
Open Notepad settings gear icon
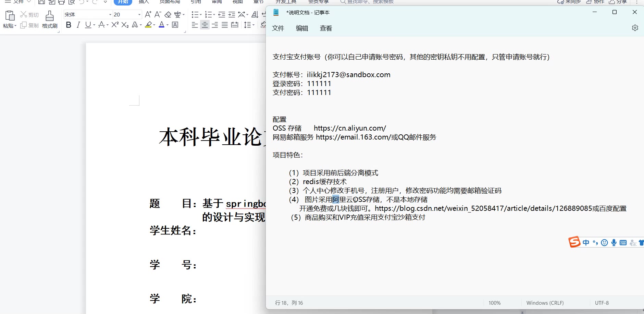coord(635,28)
